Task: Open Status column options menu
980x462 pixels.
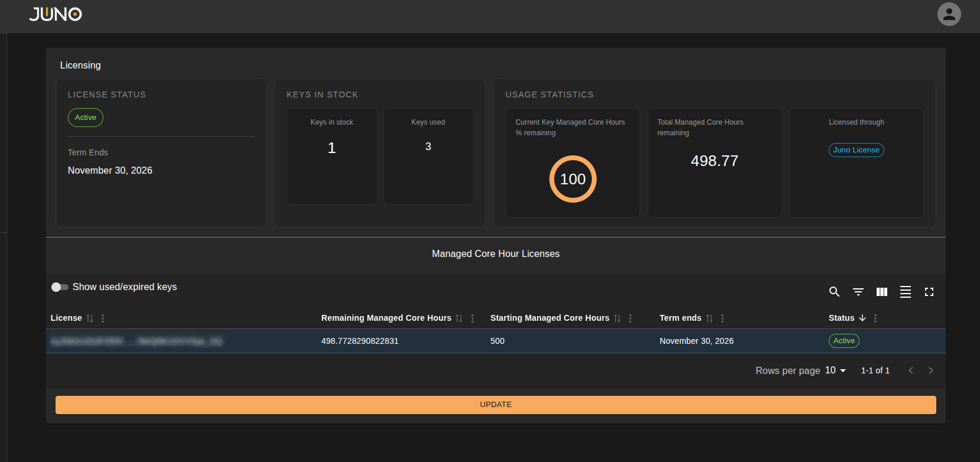Action: click(875, 318)
